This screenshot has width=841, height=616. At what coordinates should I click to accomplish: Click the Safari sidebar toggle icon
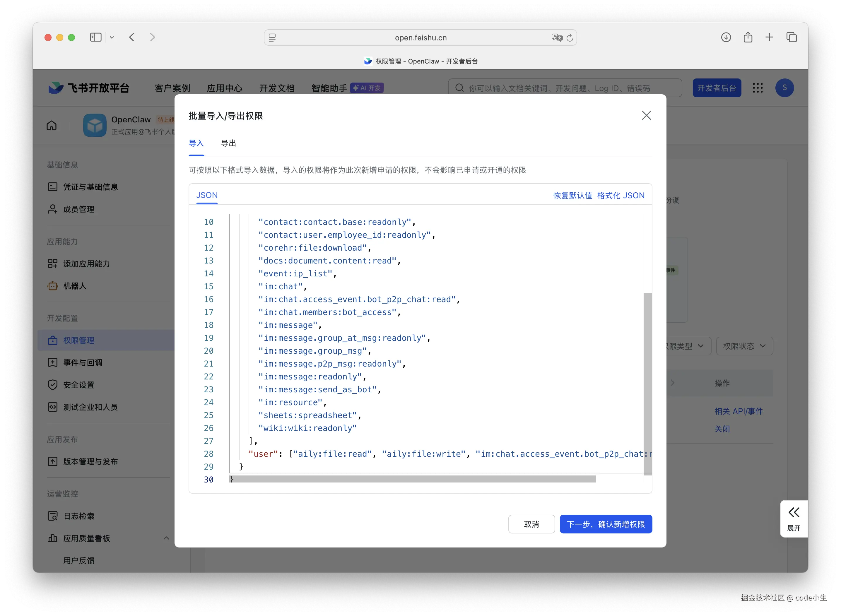coord(95,37)
